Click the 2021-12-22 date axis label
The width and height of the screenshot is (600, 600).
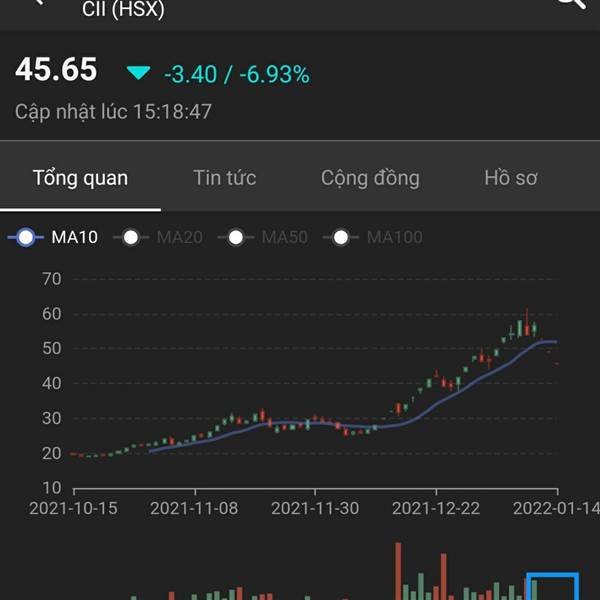point(436,509)
